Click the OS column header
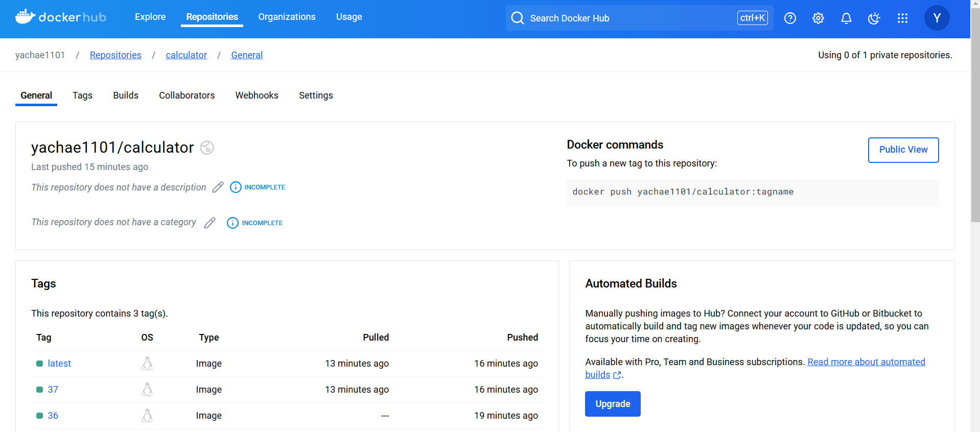Screen dimensions: 980x432 tap(147, 338)
